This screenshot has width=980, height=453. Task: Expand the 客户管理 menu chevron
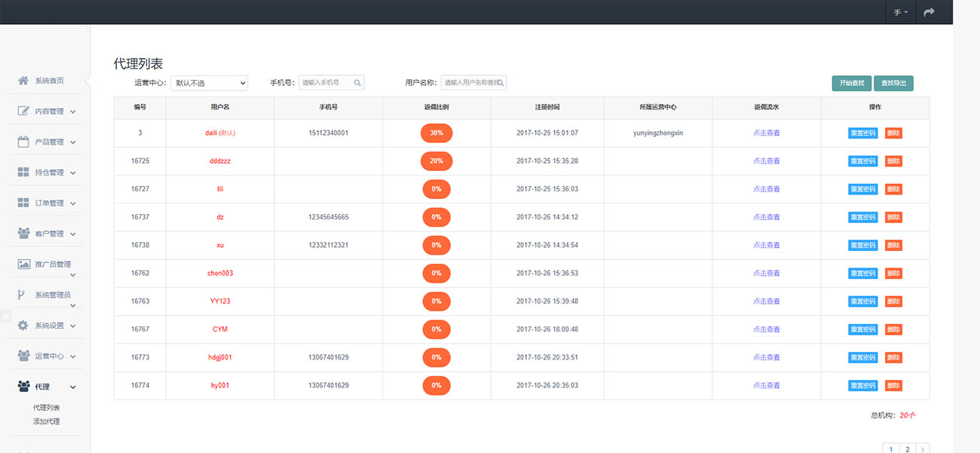pos(73,234)
